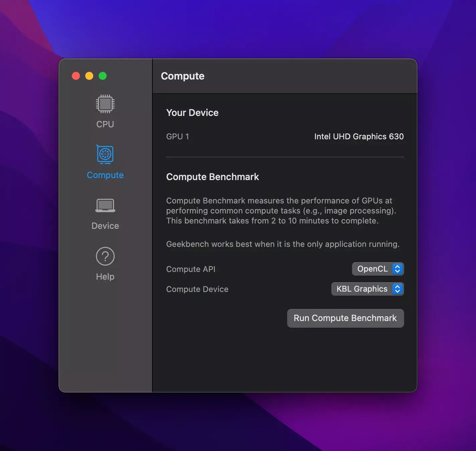Viewport: 476px width, 451px height.
Task: Click the "Compute API" label
Action: [x=191, y=269]
